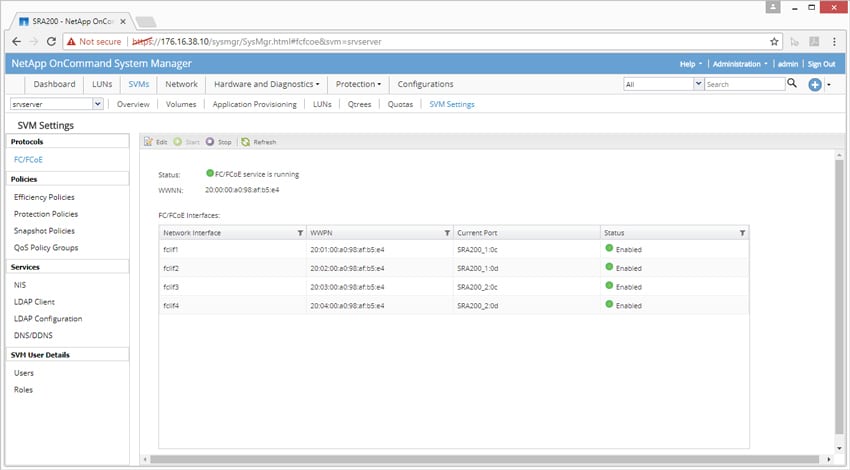The width and height of the screenshot is (850, 470).
Task: Filter the Network Interface column
Action: pyautogui.click(x=300, y=233)
